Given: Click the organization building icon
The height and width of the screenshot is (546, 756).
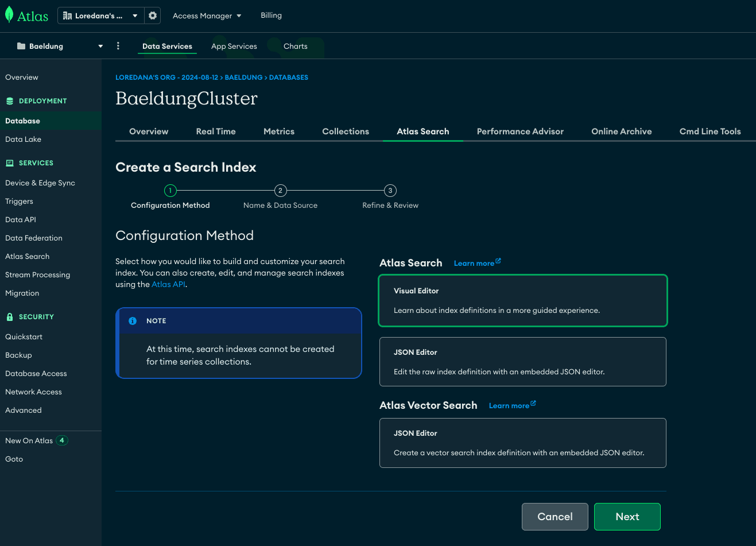Looking at the screenshot, I should click(x=67, y=16).
